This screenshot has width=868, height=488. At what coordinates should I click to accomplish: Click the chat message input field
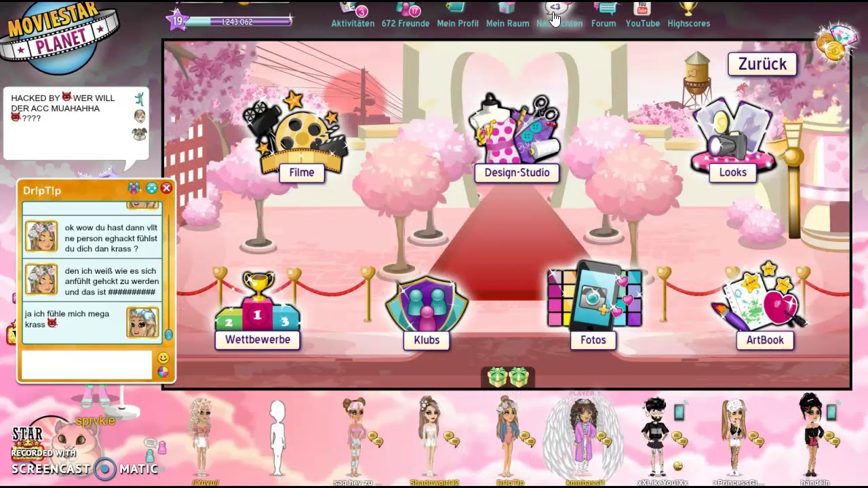(87, 365)
